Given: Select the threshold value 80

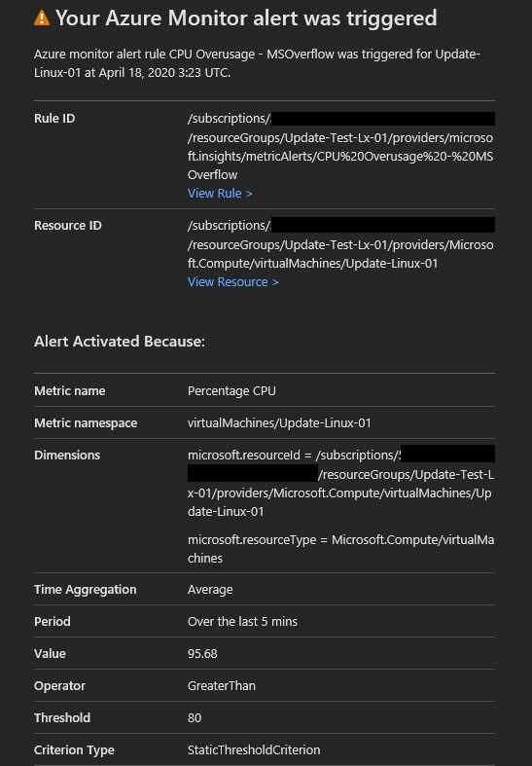Looking at the screenshot, I should click(x=195, y=717).
